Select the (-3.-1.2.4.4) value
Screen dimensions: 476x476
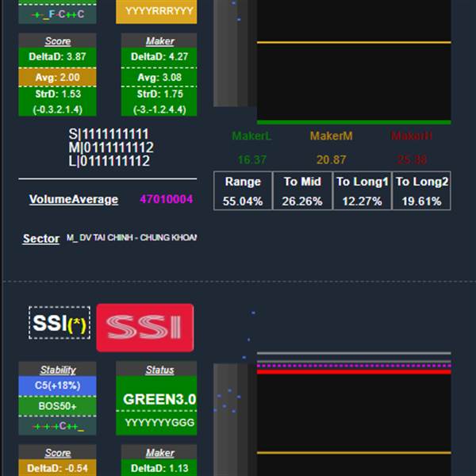159,109
